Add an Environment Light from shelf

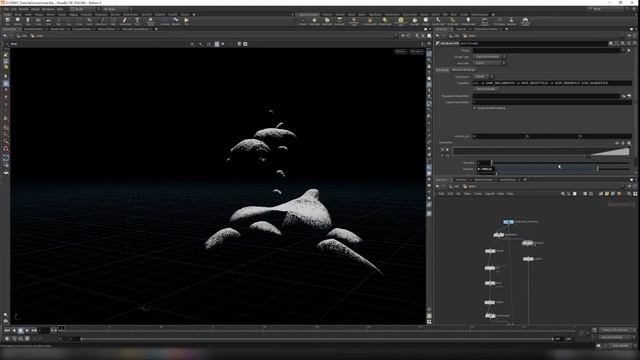[401, 21]
